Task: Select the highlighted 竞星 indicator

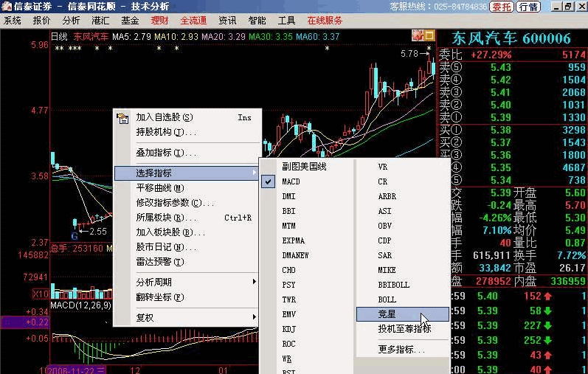Action: click(402, 314)
